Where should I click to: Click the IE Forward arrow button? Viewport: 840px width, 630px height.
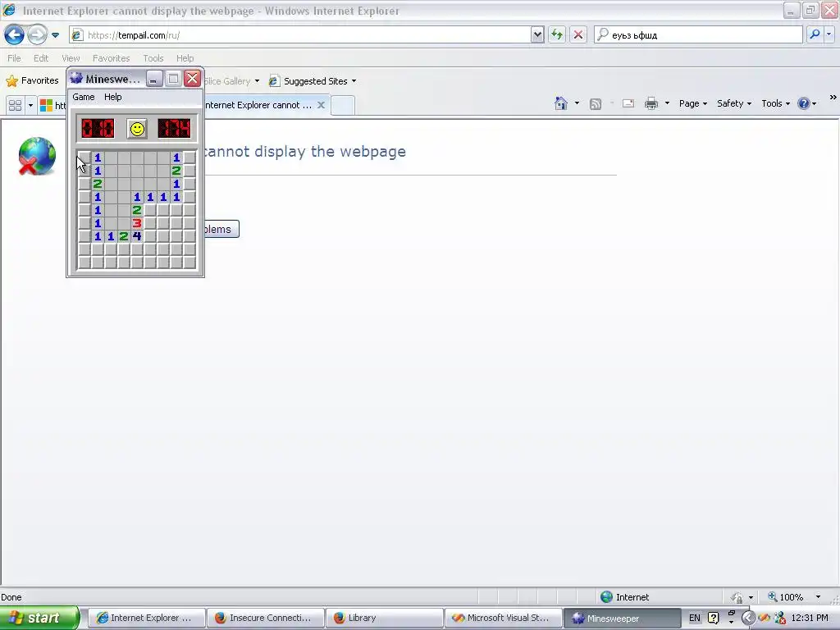click(x=37, y=35)
